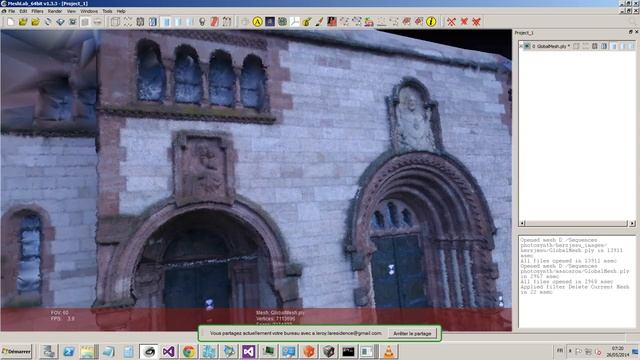Click the Démarrer start button
The height and width of the screenshot is (360, 640).
16,351
